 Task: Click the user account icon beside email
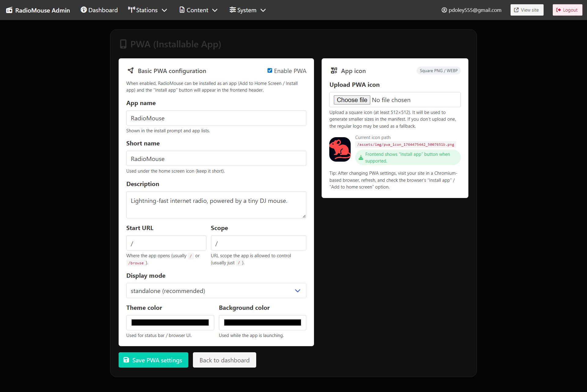pos(444,10)
